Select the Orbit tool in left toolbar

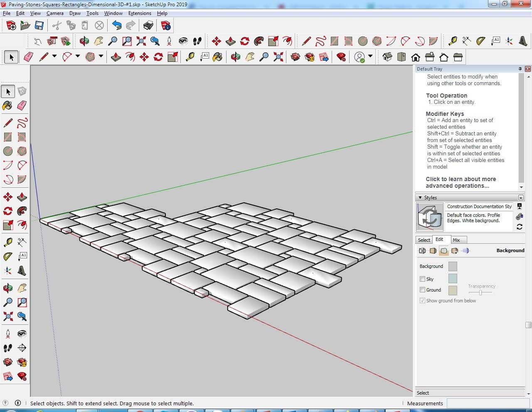pos(7,288)
